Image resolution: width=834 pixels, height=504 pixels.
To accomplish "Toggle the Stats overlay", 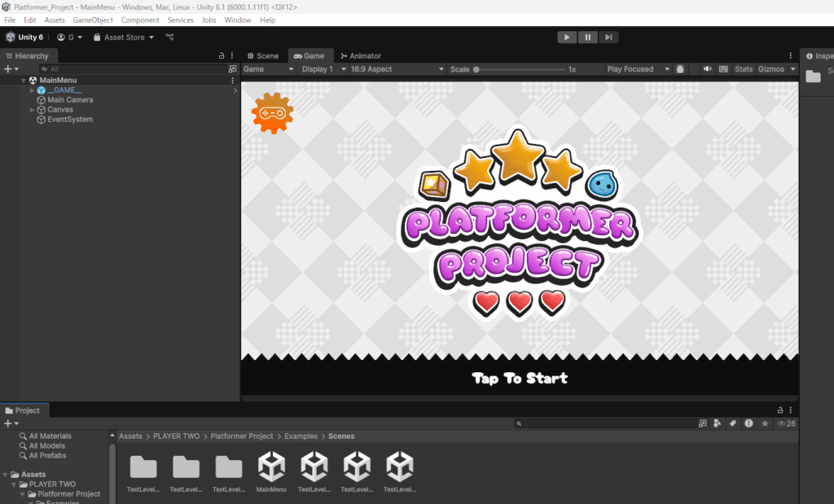I will point(744,69).
